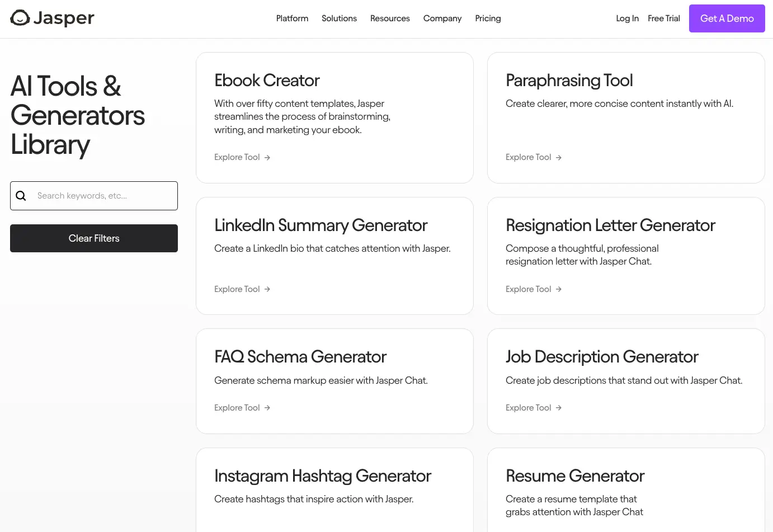Click 'Create hashtags that inspire action' description

(314, 499)
